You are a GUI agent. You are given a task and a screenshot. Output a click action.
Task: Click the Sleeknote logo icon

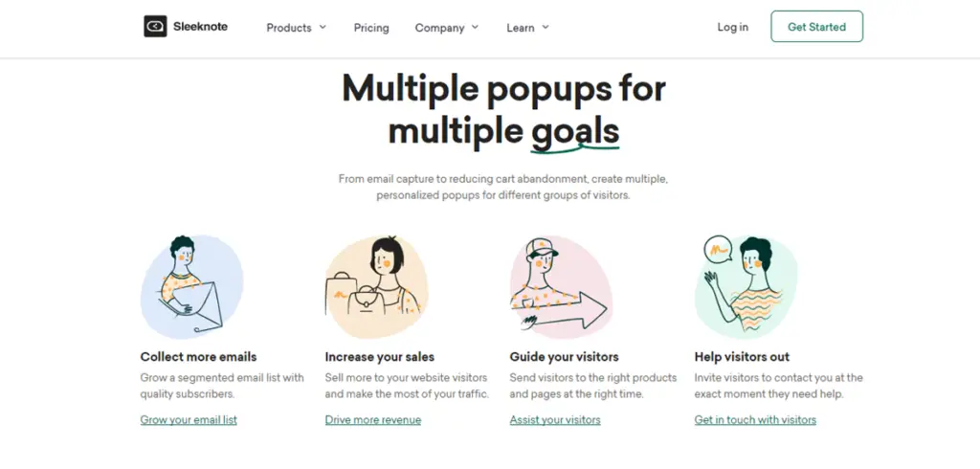coord(155,27)
